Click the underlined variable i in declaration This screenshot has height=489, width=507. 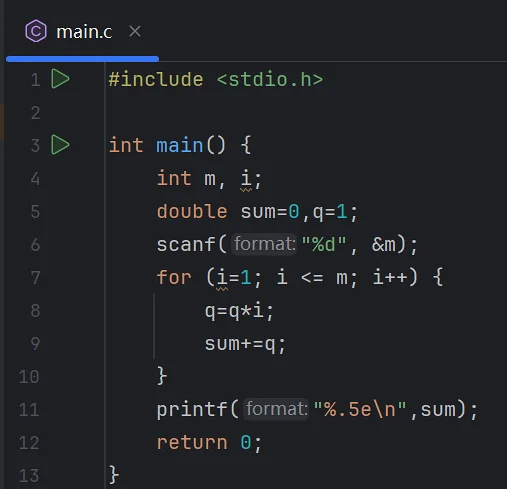(246, 179)
